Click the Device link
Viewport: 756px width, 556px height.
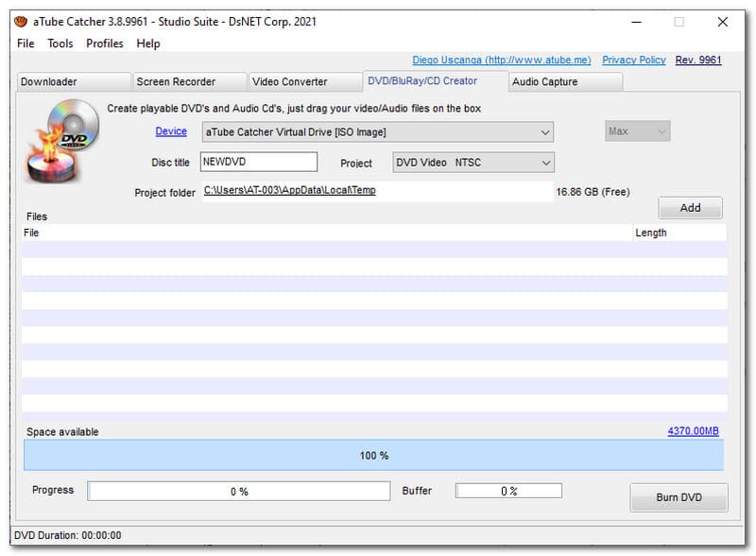coord(171,131)
